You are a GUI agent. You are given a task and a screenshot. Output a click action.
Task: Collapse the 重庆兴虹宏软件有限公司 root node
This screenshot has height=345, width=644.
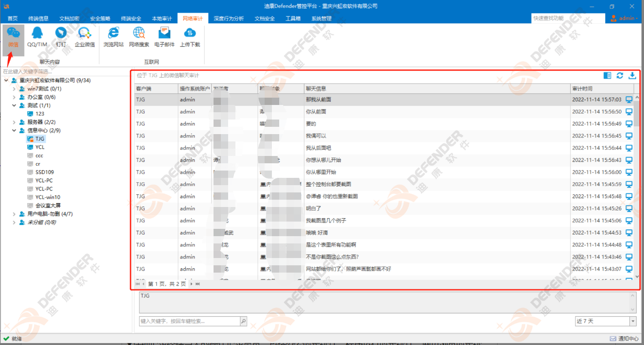pyautogui.click(x=6, y=80)
